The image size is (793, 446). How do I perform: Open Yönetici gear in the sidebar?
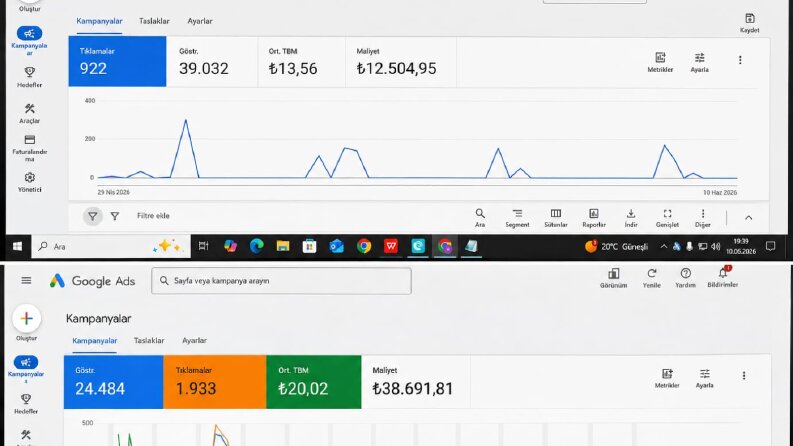click(29, 182)
